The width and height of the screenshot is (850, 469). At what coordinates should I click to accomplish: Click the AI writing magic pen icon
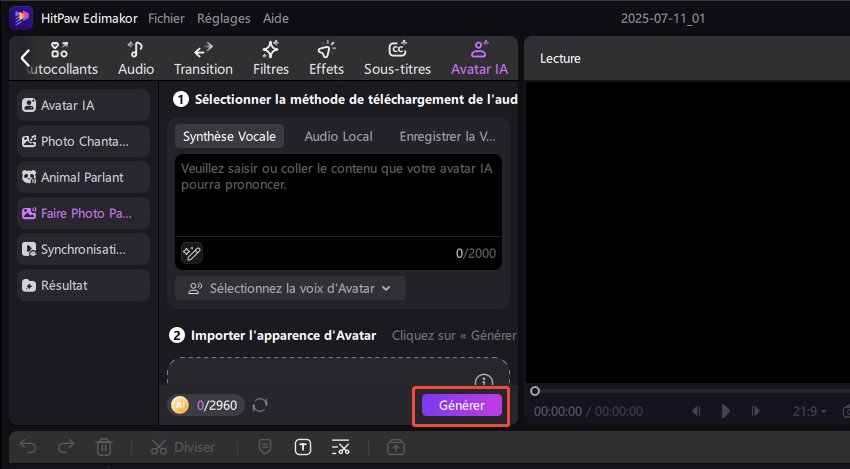click(x=192, y=253)
